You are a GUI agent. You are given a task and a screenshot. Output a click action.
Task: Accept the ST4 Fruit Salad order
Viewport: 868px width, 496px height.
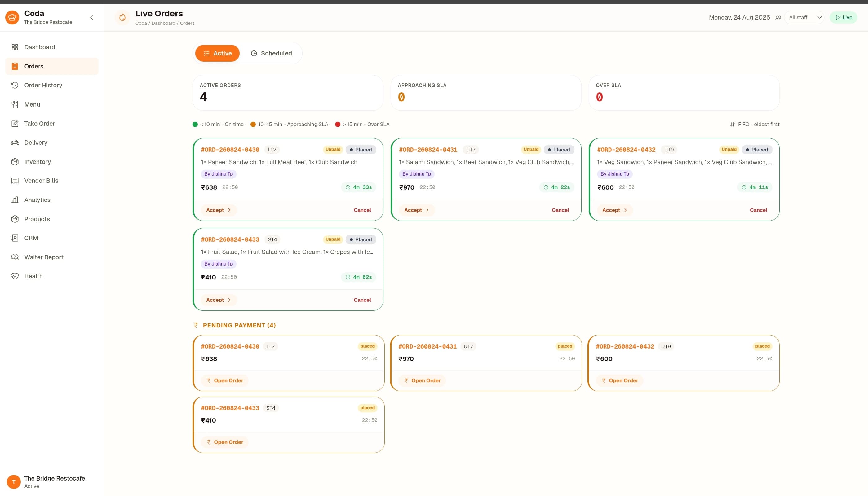coord(219,300)
